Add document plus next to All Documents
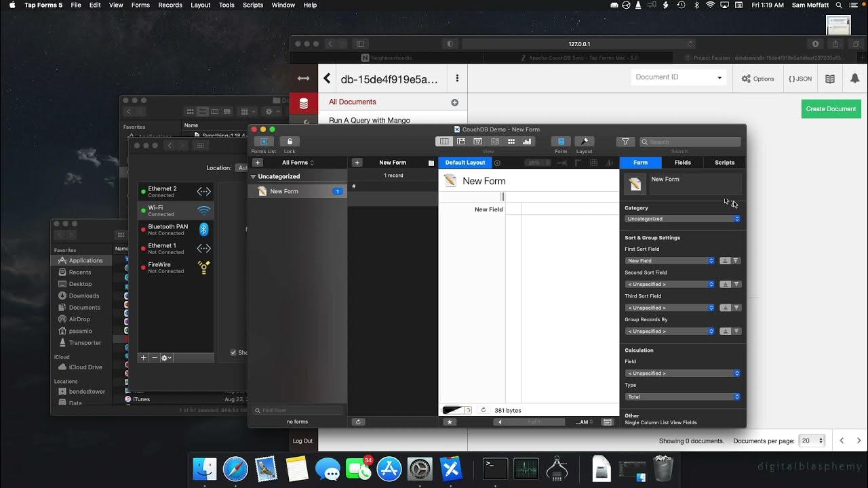The height and width of the screenshot is (488, 868). tap(455, 102)
